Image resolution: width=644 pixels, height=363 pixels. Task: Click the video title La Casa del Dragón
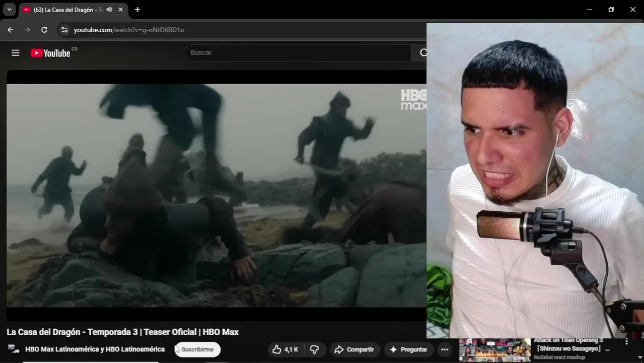pyautogui.click(x=122, y=332)
